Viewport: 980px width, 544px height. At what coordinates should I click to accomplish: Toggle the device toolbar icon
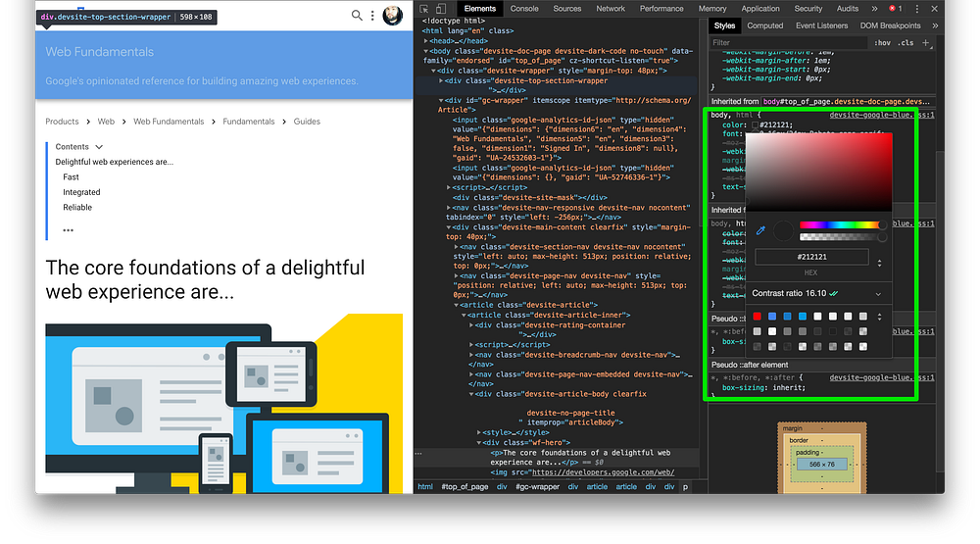(x=441, y=9)
